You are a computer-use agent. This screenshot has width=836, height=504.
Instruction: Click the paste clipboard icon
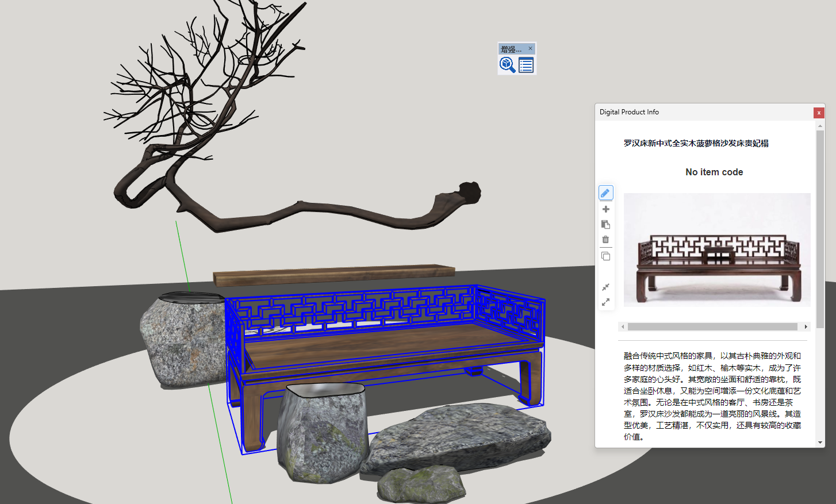tap(605, 225)
